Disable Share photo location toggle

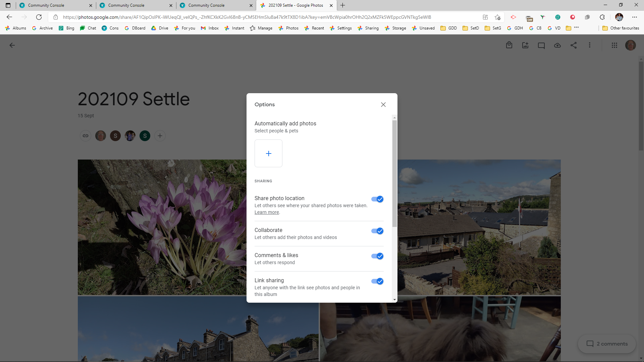tap(377, 199)
